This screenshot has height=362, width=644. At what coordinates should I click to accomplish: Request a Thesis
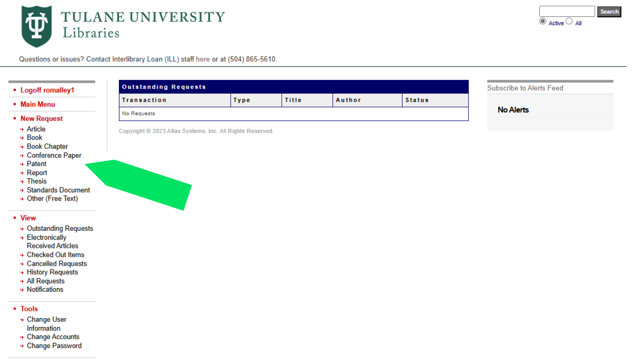[37, 181]
